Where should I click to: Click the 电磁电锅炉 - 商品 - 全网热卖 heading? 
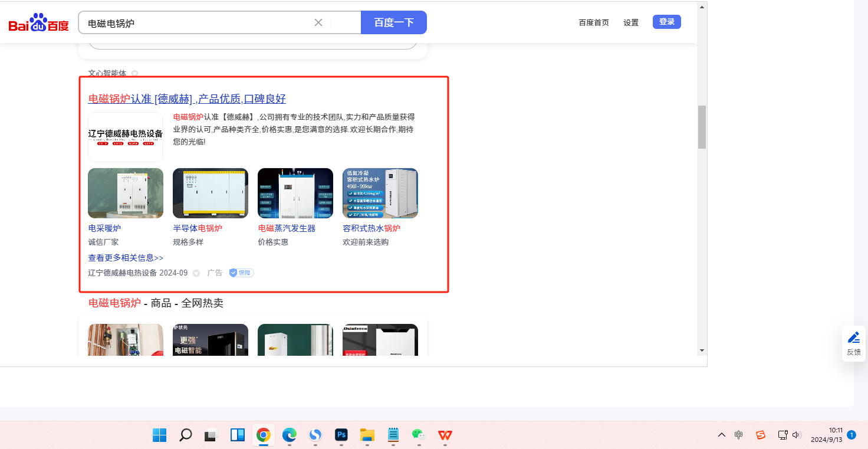[156, 303]
